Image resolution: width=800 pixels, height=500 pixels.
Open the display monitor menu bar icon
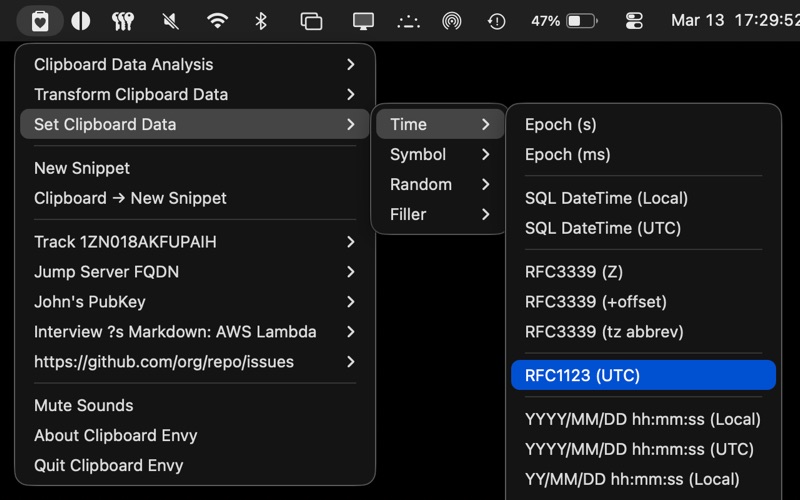coord(363,21)
